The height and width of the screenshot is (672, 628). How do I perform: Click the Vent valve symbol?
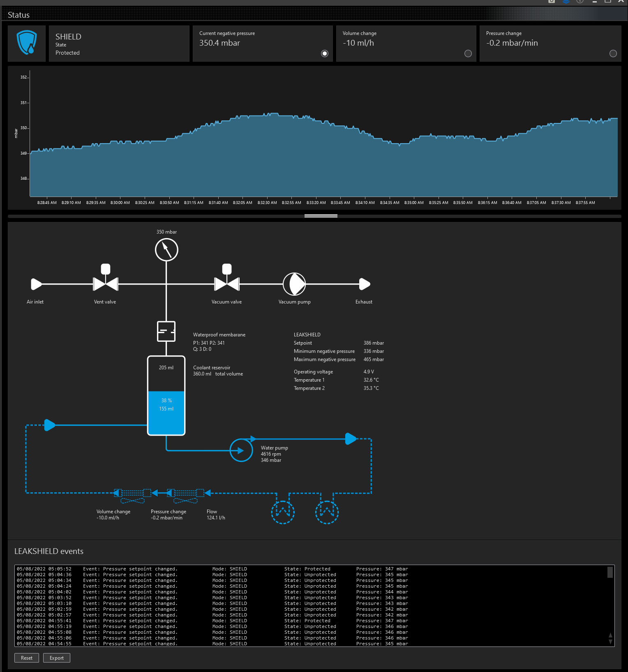click(x=106, y=283)
